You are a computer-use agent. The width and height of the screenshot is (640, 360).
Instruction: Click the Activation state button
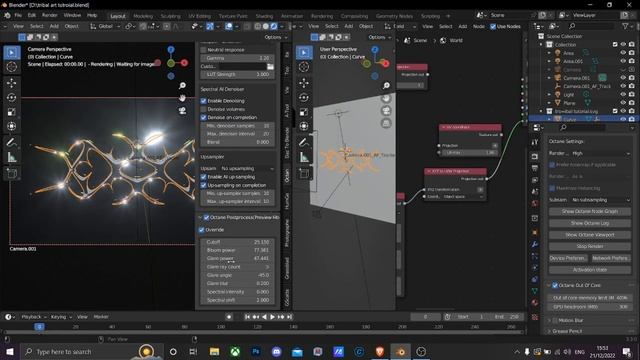(590, 270)
